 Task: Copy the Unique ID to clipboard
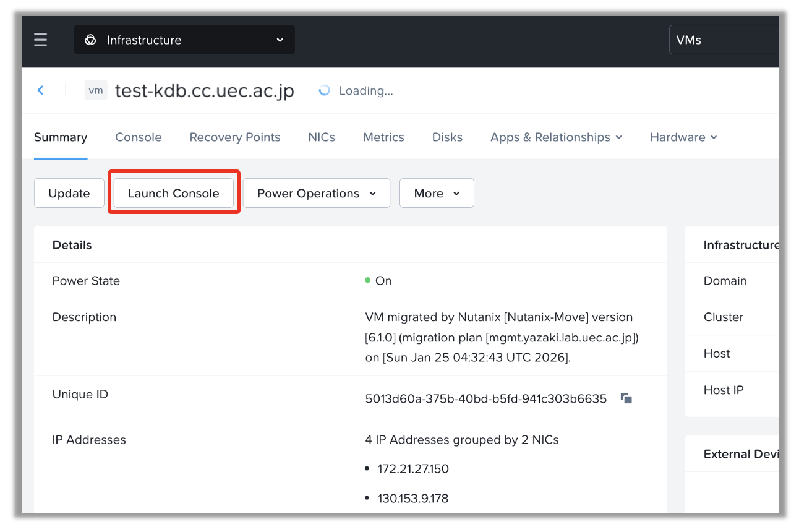pos(626,398)
